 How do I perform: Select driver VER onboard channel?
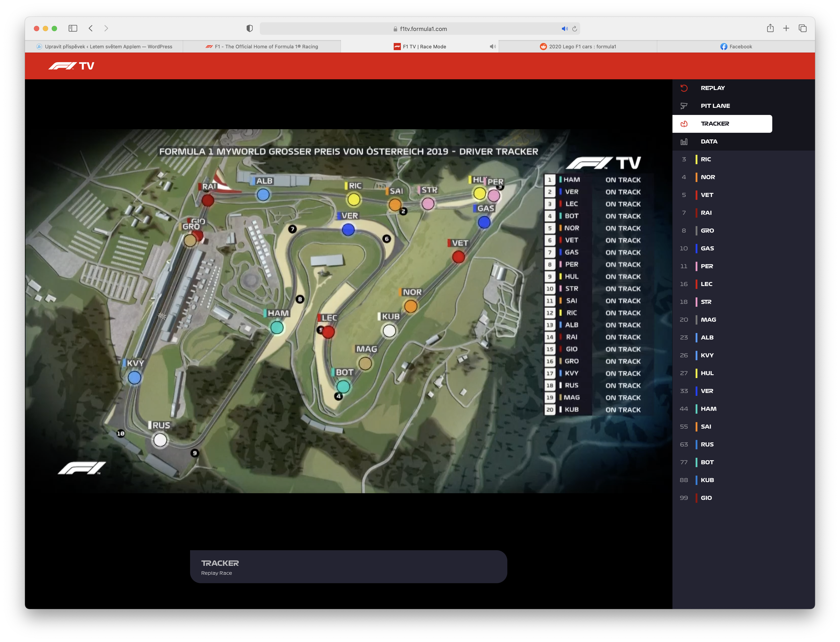(707, 391)
